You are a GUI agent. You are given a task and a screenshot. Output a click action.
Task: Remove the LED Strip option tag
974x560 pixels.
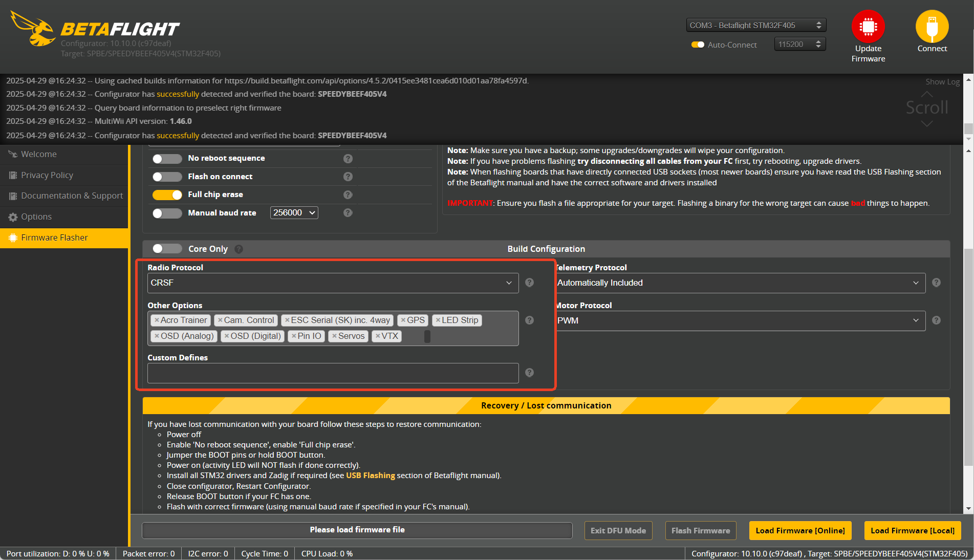(x=438, y=320)
